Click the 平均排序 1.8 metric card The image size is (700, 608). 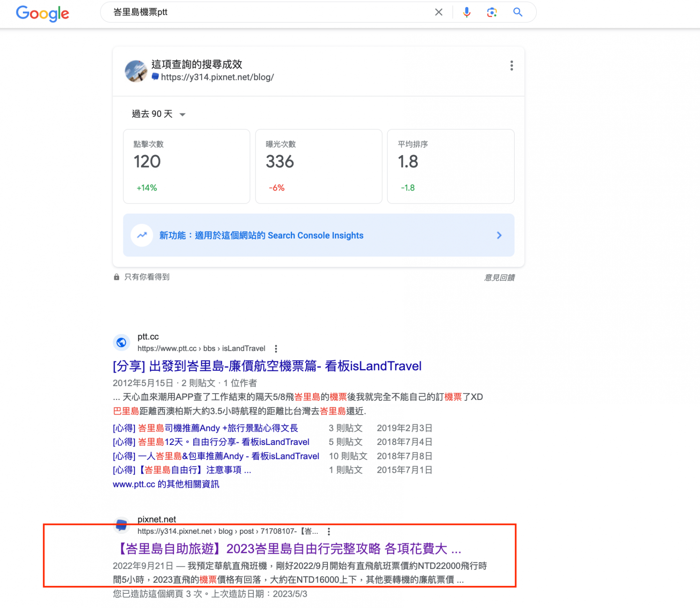click(450, 166)
